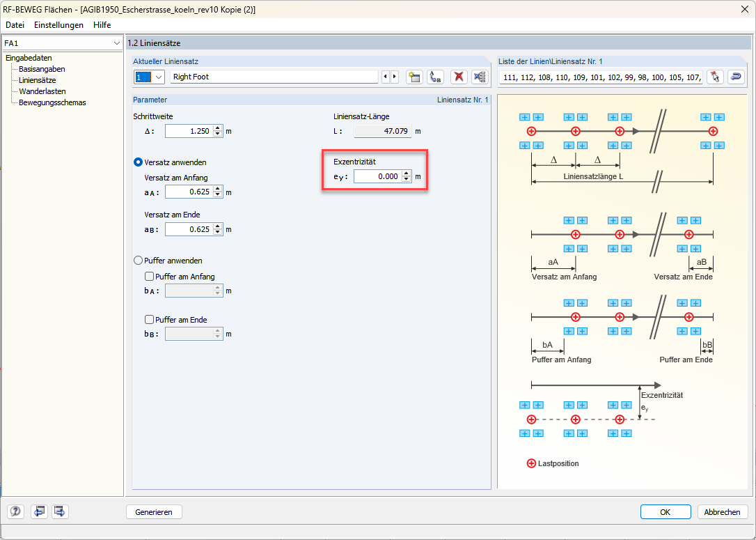The height and width of the screenshot is (540, 756).
Task: Enable the 'Puffer am Anfang' checkbox
Action: tap(149, 277)
